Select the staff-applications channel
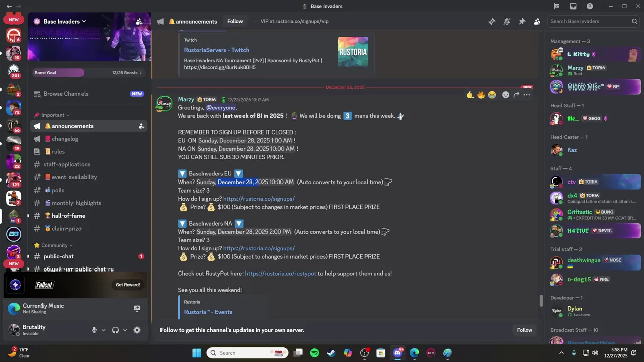Screen dimensions: 644x362 click(89, 164)
